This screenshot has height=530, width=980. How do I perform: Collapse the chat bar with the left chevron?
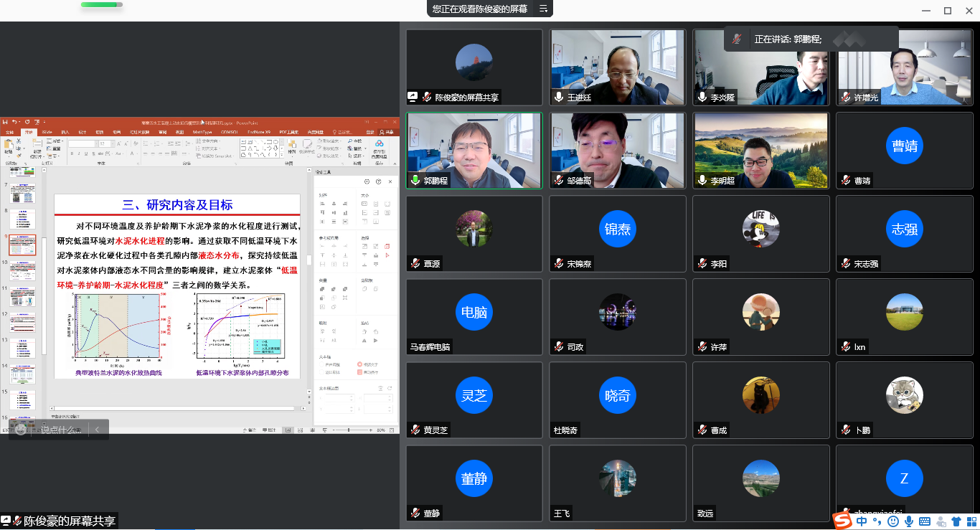(98, 430)
